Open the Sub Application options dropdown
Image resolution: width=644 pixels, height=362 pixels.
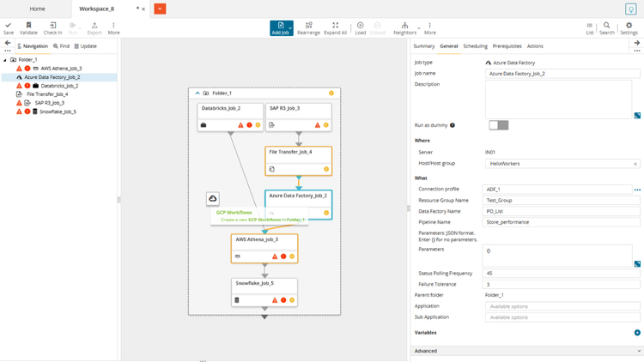click(x=562, y=317)
